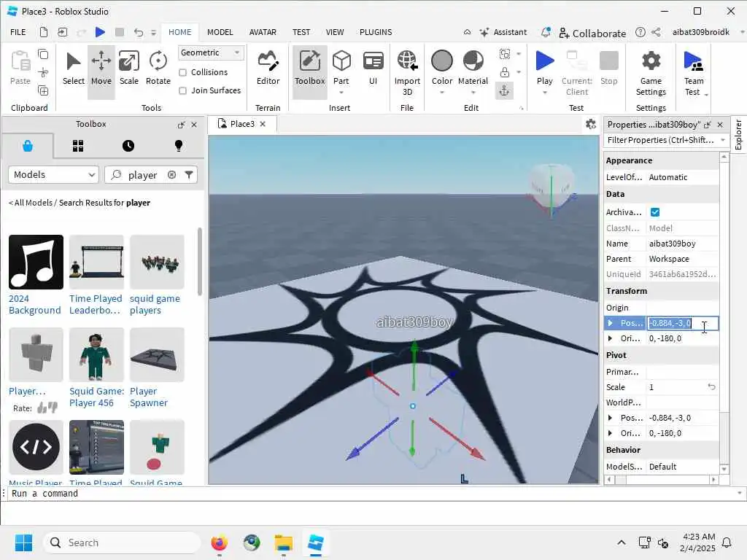Image resolution: width=747 pixels, height=560 pixels.
Task: Open the Toolbox Marketplace tab
Action: 28,146
